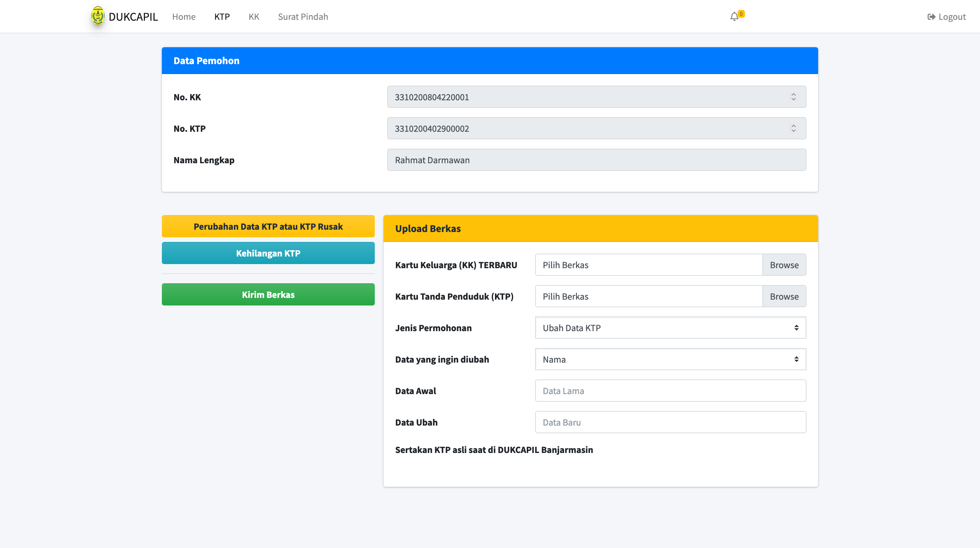
Task: Open the Surat Pindah menu
Action: (x=303, y=17)
